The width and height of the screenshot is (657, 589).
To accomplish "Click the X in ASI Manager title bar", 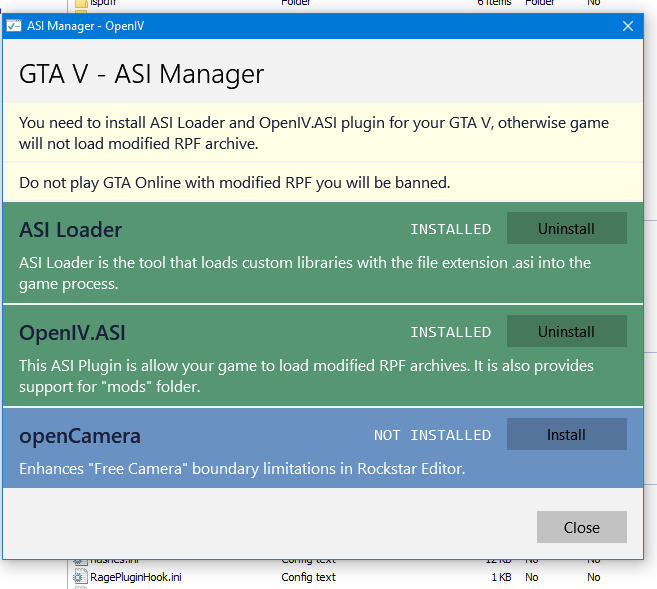I will pos(628,26).
